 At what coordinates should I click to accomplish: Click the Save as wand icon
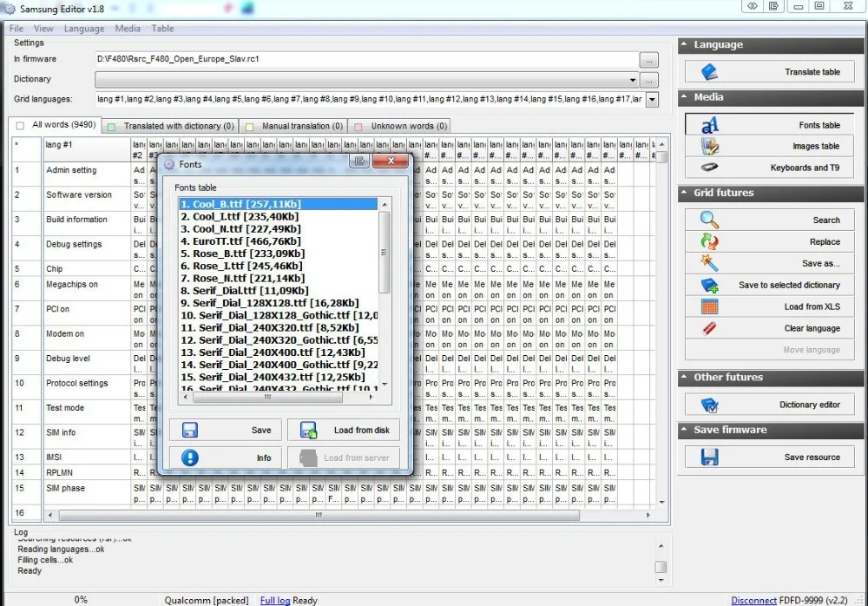point(709,263)
